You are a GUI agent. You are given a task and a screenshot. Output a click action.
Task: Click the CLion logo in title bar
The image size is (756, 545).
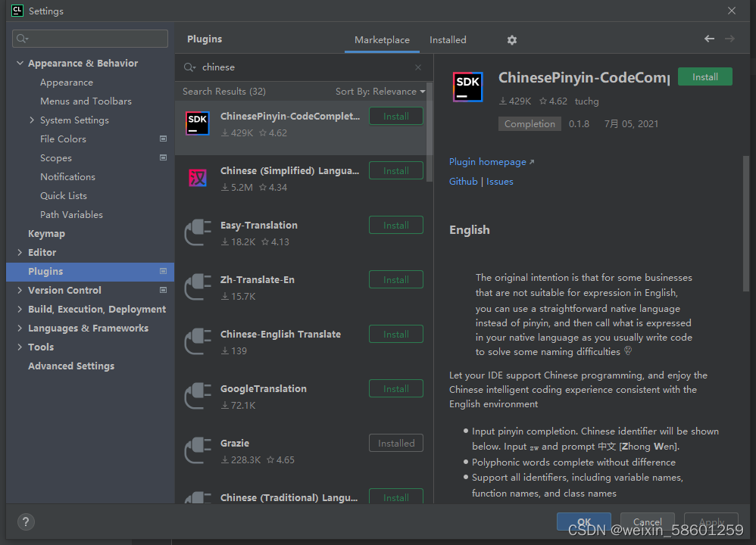(17, 11)
